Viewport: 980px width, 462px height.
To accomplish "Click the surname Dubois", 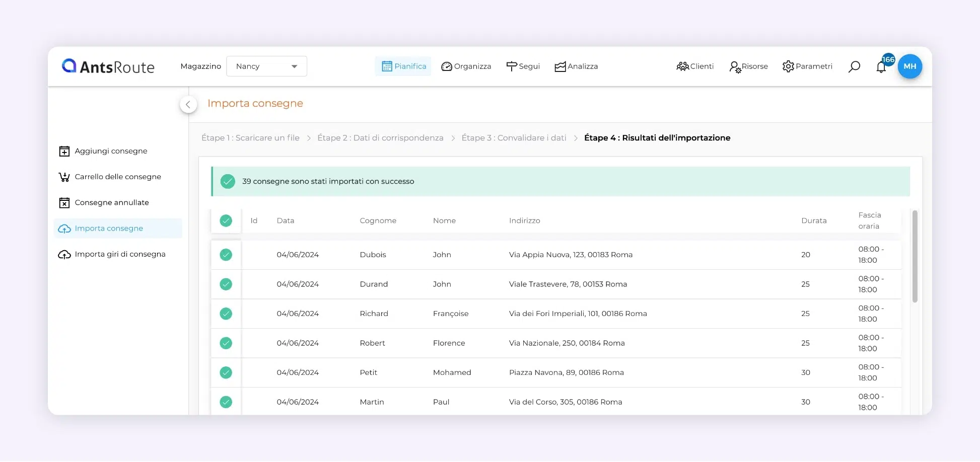I will pyautogui.click(x=373, y=255).
